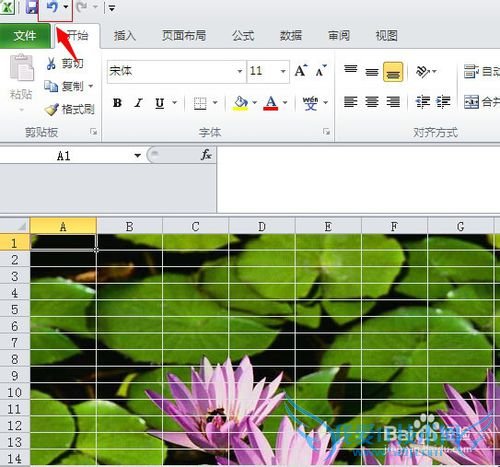Open the 字体 font dialog launcher
The width and height of the screenshot is (500, 467).
click(326, 132)
